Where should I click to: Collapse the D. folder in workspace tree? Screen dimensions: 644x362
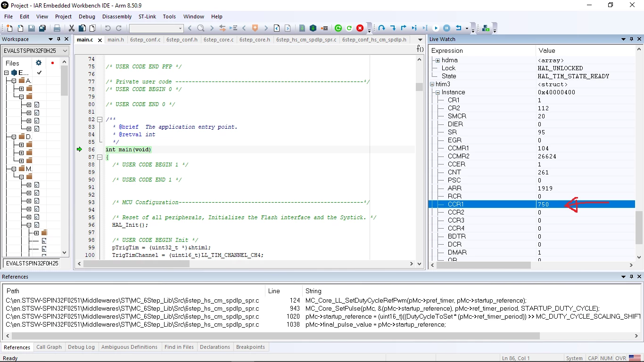pyautogui.click(x=14, y=137)
